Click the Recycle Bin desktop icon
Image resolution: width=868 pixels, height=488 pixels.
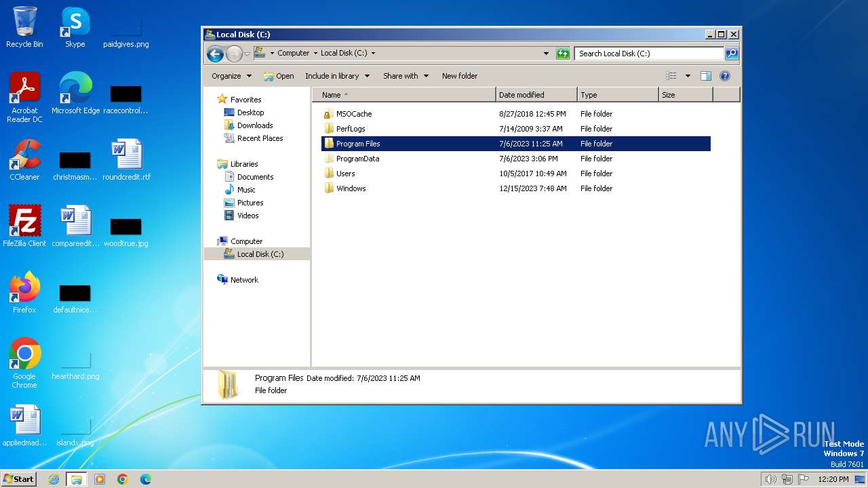point(24,27)
